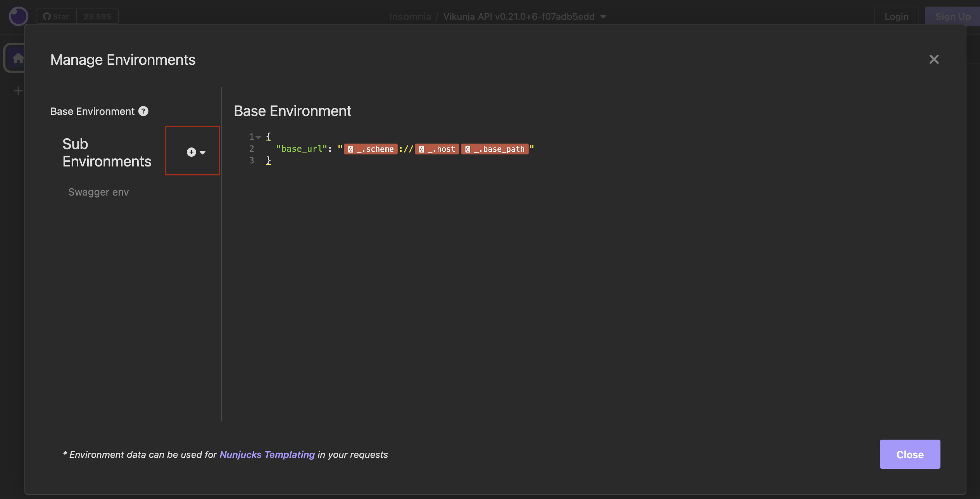The width and height of the screenshot is (980, 499).
Task: Click the sidebar plus icon below home
Action: (18, 91)
